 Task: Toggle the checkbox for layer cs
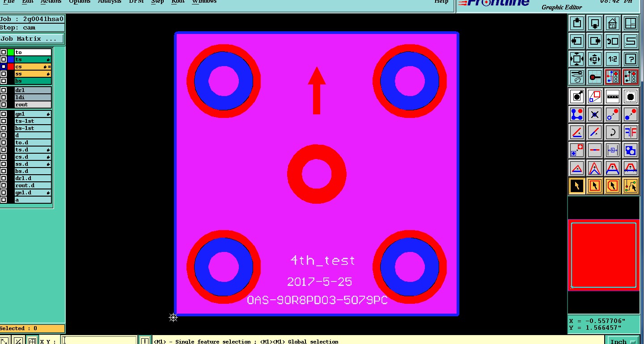pyautogui.click(x=4, y=67)
